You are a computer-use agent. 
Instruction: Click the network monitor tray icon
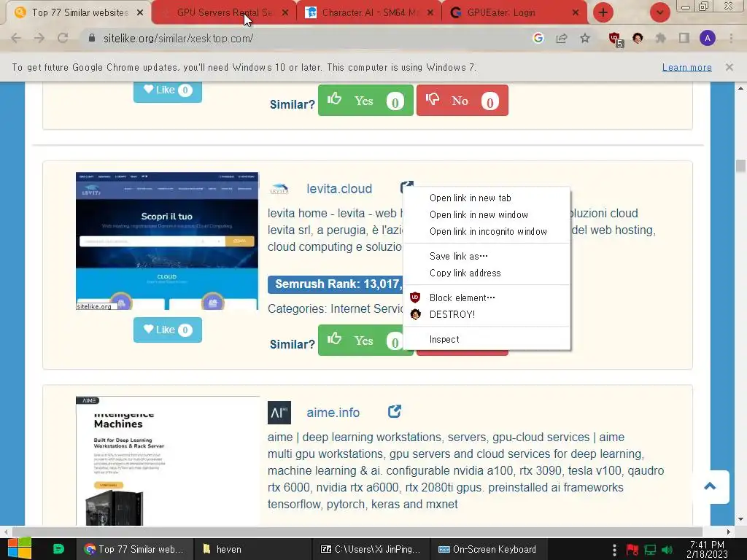coord(650,550)
